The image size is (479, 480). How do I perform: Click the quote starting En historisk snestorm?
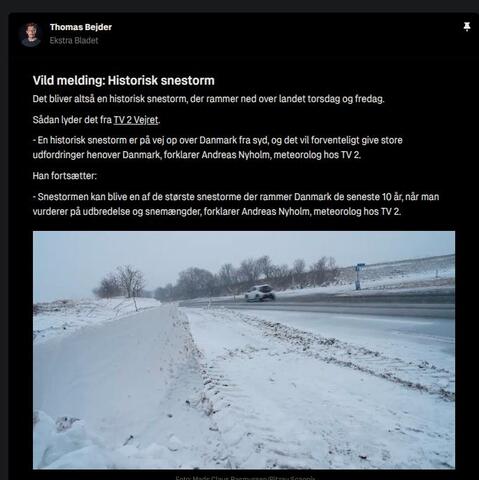point(218,147)
